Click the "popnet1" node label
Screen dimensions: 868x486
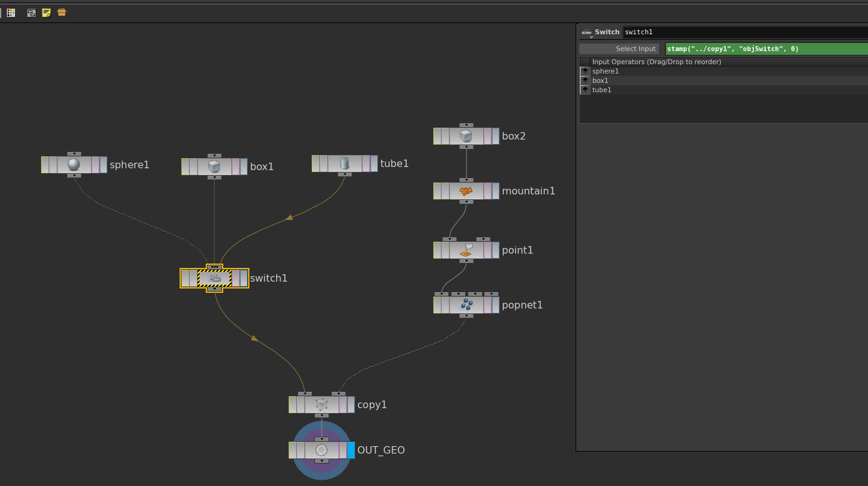(523, 305)
